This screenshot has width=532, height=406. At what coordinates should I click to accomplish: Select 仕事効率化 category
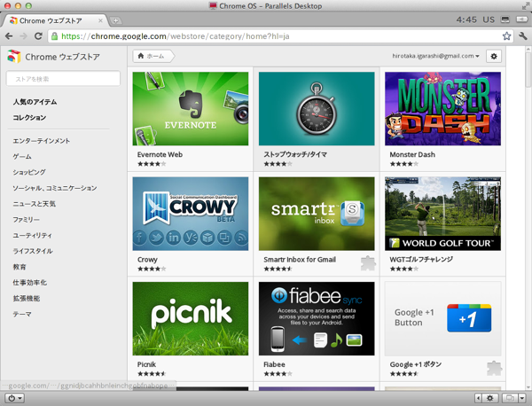pyautogui.click(x=30, y=283)
